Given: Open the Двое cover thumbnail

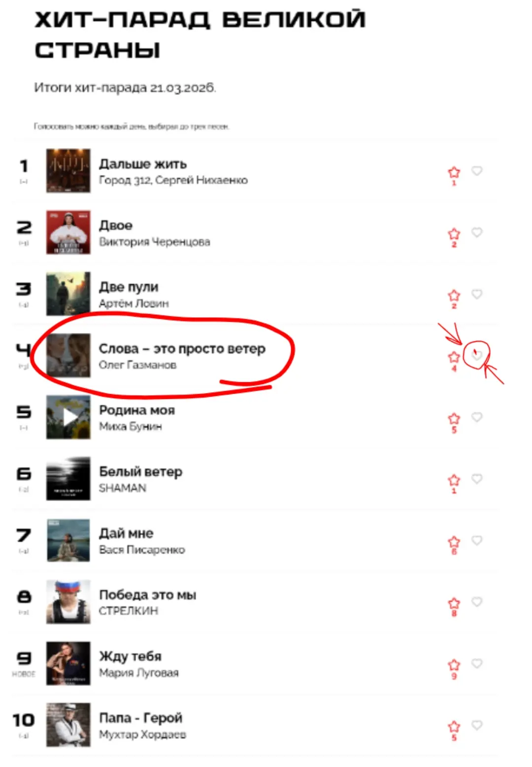Looking at the screenshot, I should click(68, 233).
